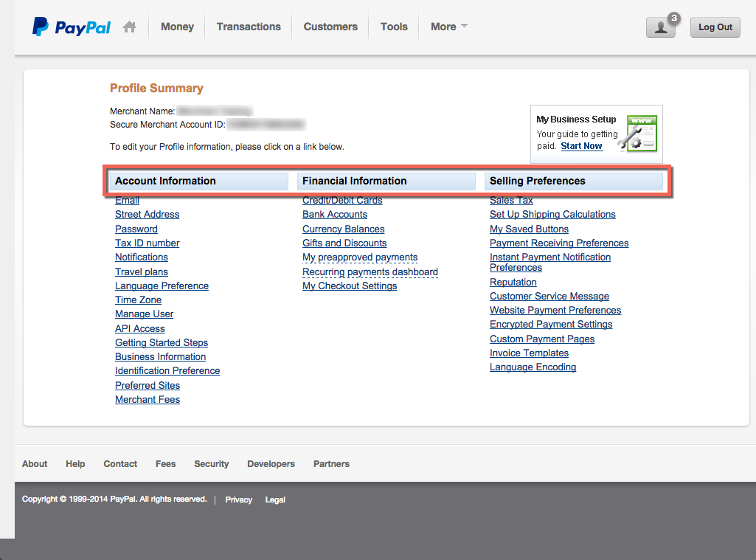The image size is (756, 560).
Task: Click Website Payment Preferences link
Action: (x=555, y=310)
